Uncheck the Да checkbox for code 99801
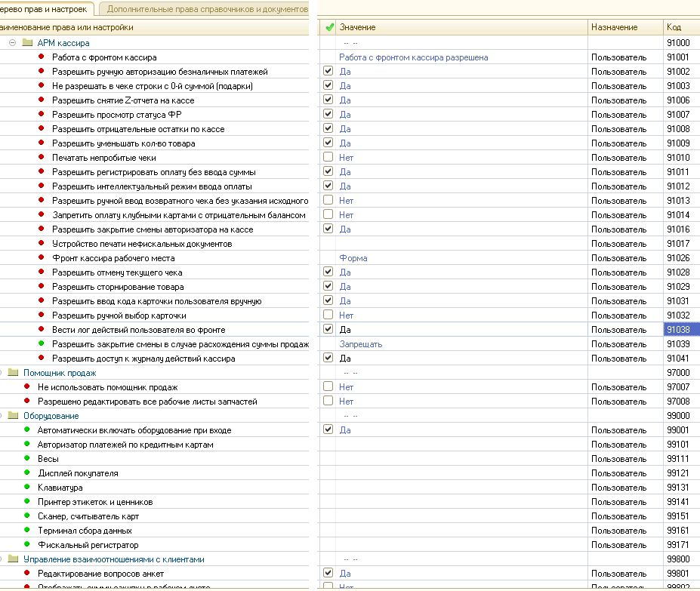 (328, 573)
